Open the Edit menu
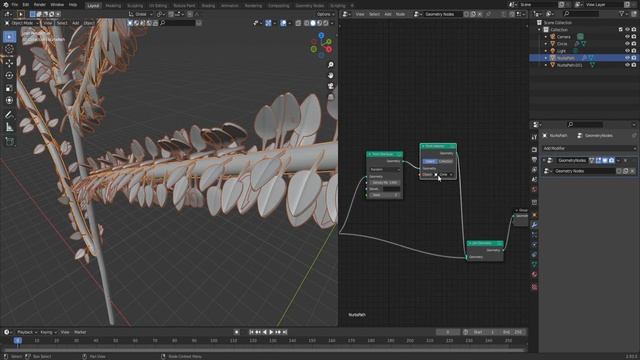640x360 pixels. 26,5
